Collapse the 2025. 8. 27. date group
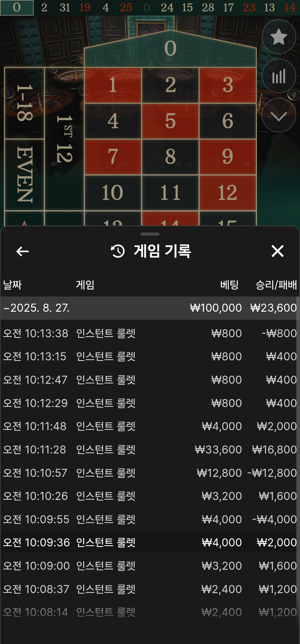 pyautogui.click(x=150, y=308)
